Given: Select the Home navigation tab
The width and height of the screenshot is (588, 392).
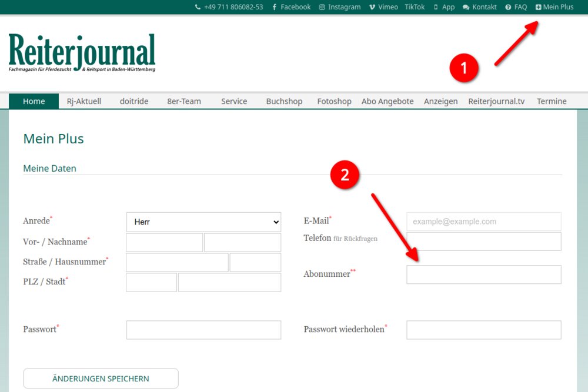Looking at the screenshot, I should (x=34, y=101).
